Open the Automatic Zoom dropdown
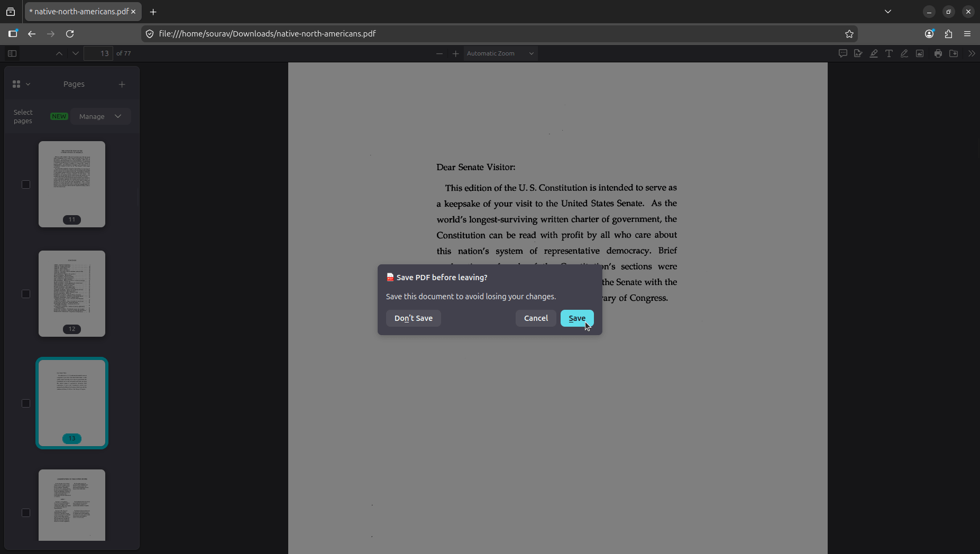 pyautogui.click(x=501, y=53)
